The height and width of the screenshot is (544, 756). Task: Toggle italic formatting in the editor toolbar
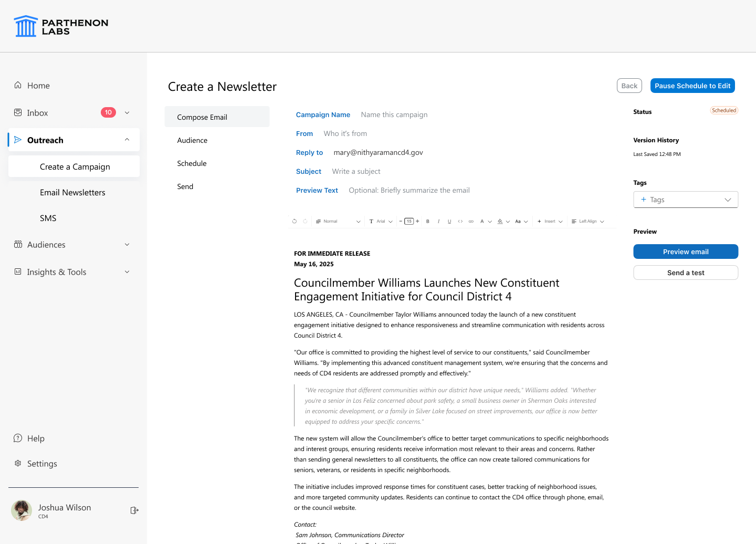438,222
